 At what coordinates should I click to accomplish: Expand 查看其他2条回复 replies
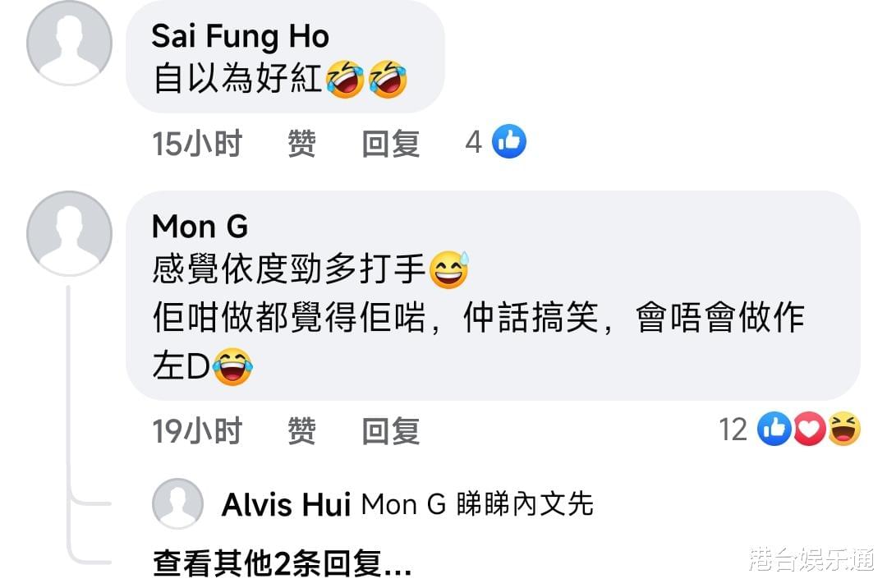282,563
